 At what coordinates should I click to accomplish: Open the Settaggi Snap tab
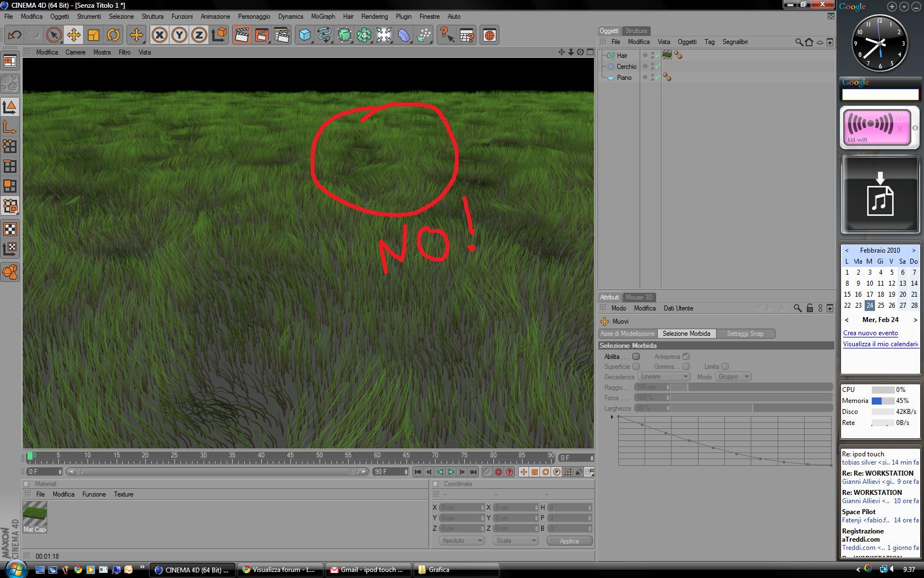[745, 334]
